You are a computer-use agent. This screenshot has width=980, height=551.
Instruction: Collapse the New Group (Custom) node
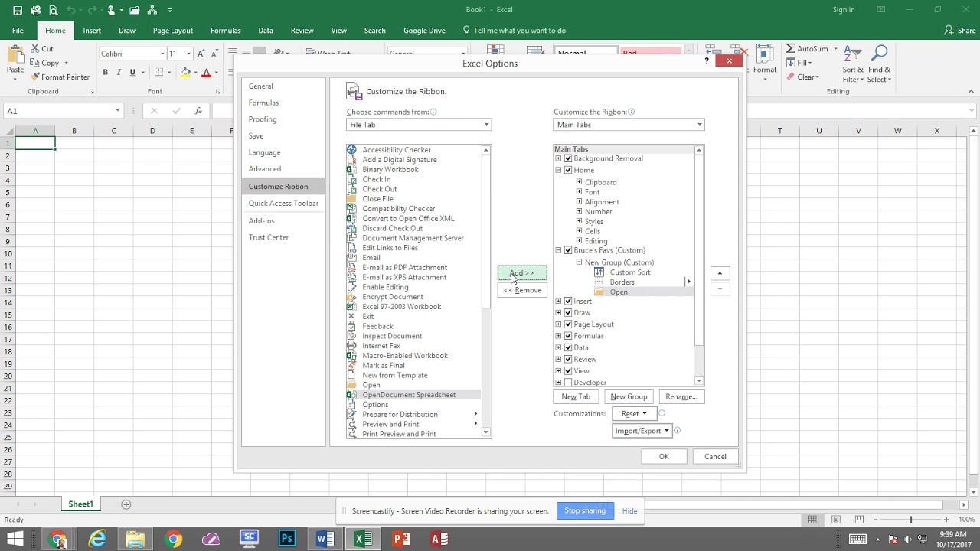coord(580,262)
